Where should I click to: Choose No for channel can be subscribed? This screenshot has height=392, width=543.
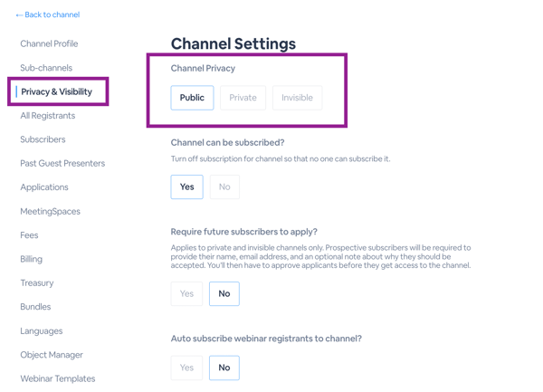(224, 187)
